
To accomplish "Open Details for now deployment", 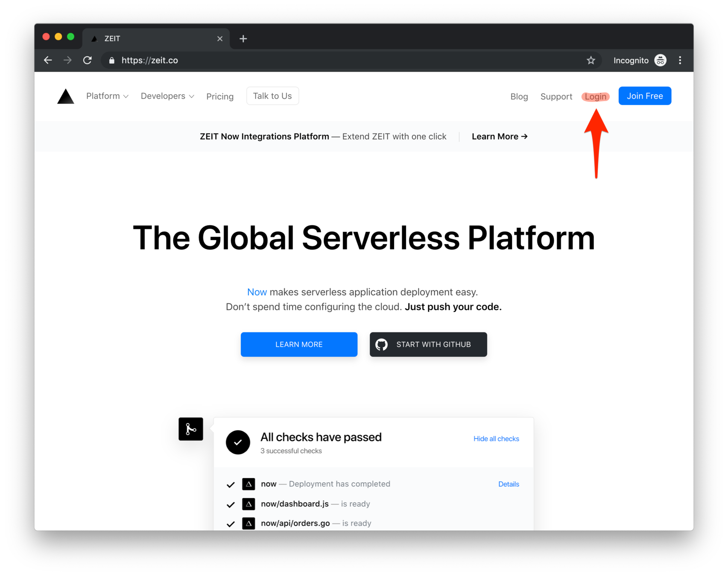I will pyautogui.click(x=509, y=484).
